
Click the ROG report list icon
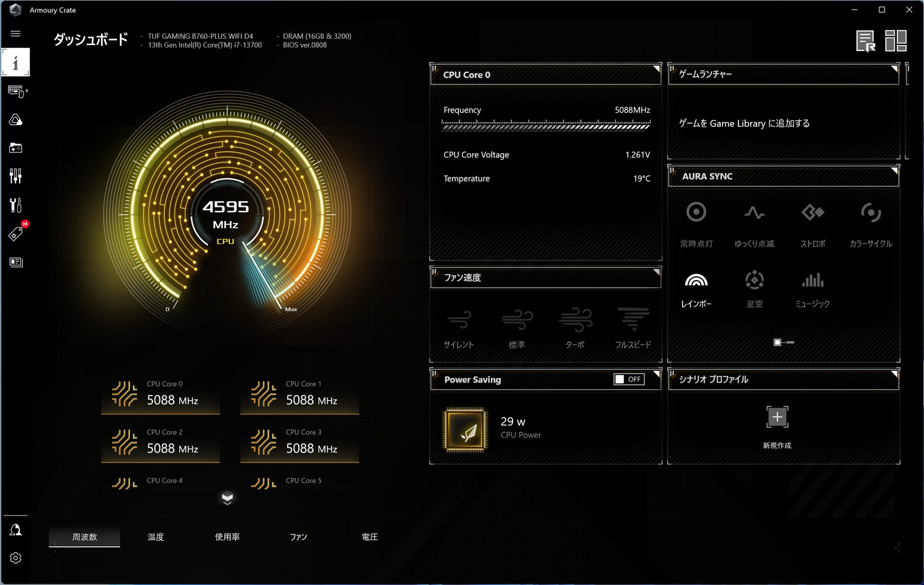865,41
